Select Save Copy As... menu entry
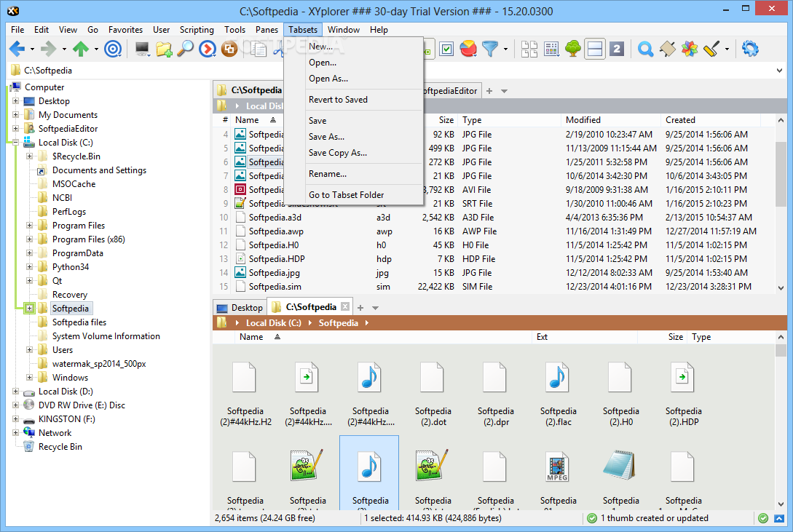The image size is (793, 532). [338, 153]
